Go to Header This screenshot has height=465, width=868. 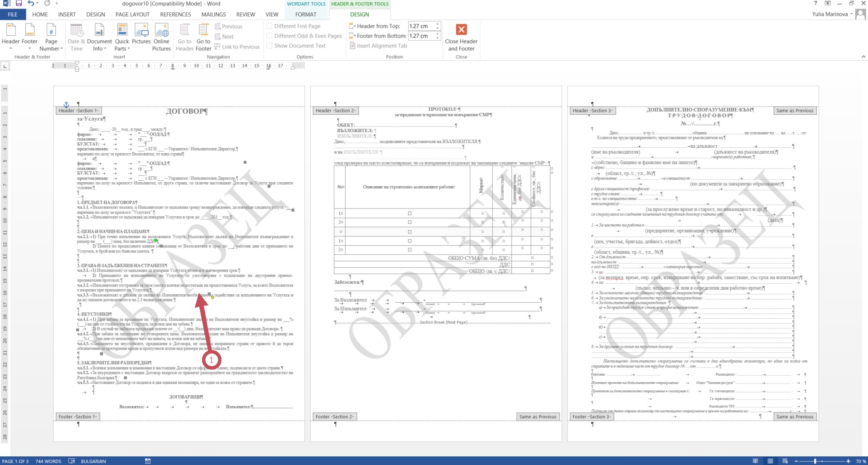tap(184, 37)
